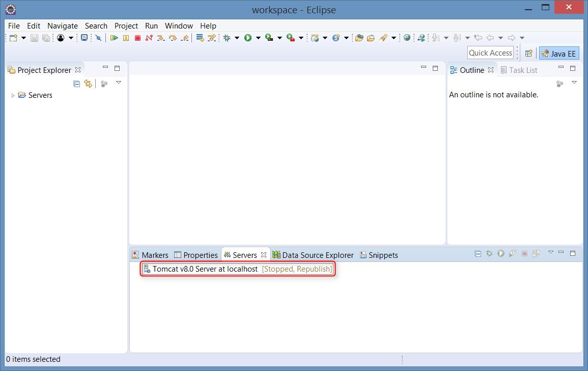Screen dimensions: 588x371
Task: Open the Run menu
Action: 152,26
